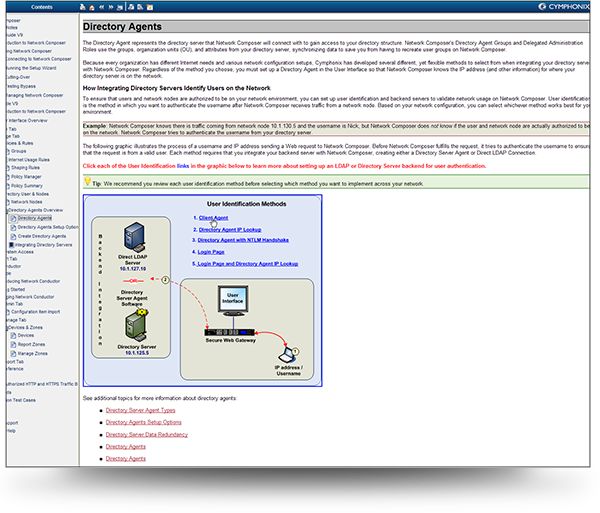The height and width of the screenshot is (513, 600).
Task: Click the first toolbar icon after the divider
Action: pyautogui.click(x=131, y=7)
